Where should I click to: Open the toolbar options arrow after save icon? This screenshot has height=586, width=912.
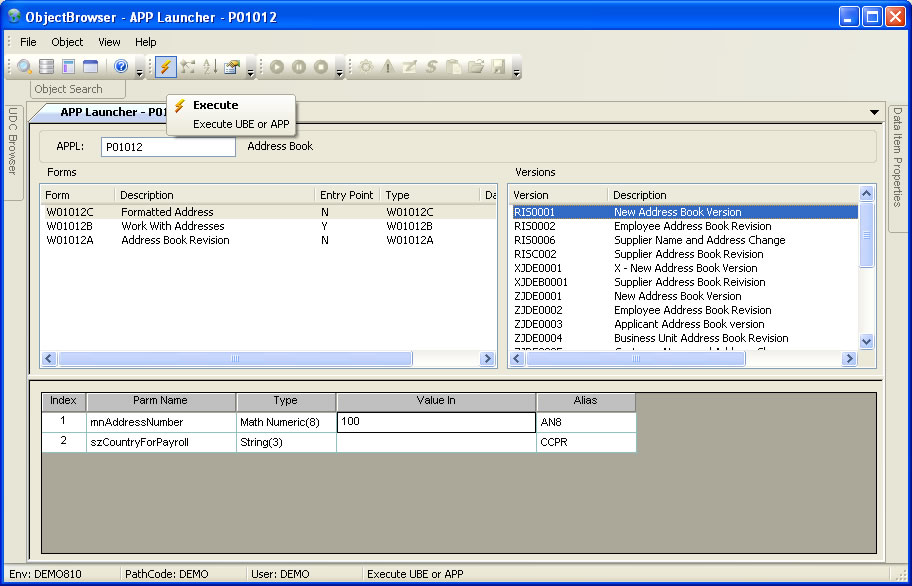tap(516, 70)
